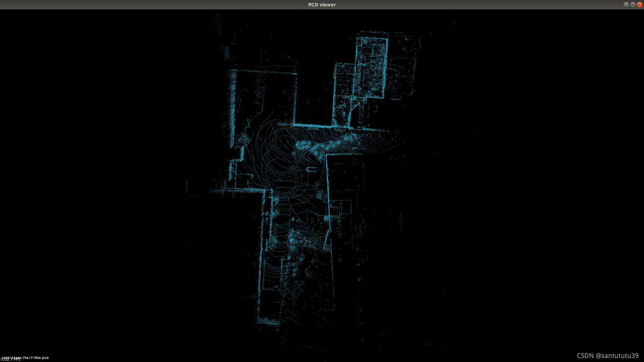The width and height of the screenshot is (644, 362).
Task: Minimize the PCD viewer window
Action: pos(626,4)
